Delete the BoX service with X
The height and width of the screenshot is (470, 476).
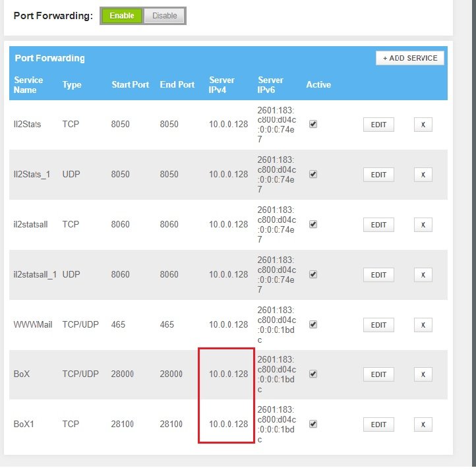point(423,374)
